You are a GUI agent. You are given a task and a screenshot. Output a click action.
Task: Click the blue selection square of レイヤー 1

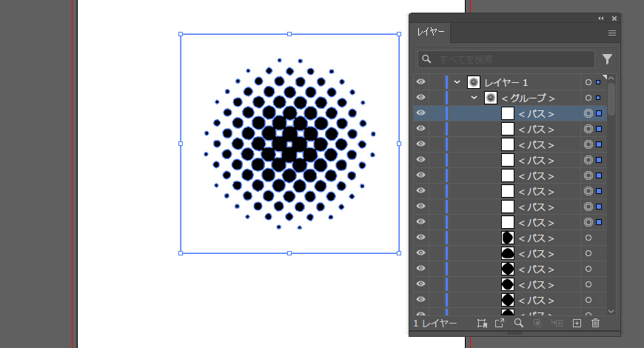(x=598, y=82)
